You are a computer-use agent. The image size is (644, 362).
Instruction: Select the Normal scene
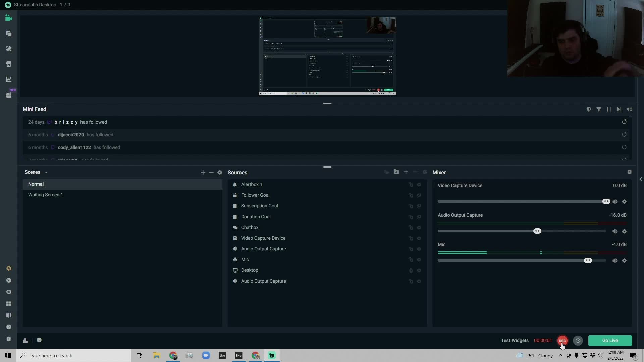coord(122,184)
